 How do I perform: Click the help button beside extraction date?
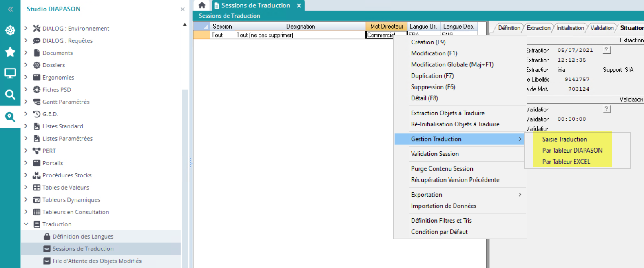[x=606, y=50]
